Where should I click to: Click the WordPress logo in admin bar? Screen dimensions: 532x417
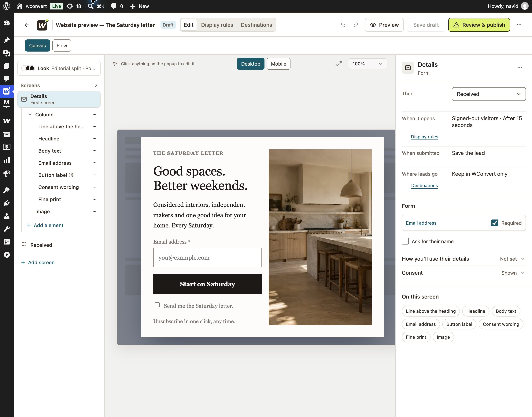point(7,6)
